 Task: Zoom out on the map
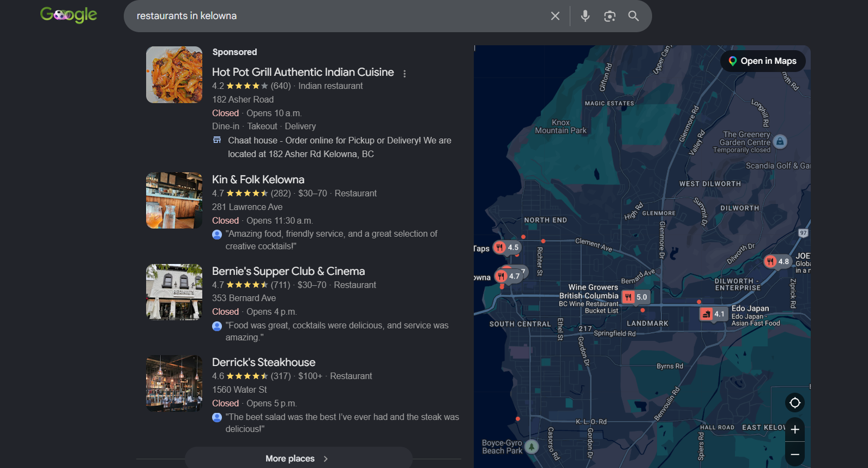point(795,454)
